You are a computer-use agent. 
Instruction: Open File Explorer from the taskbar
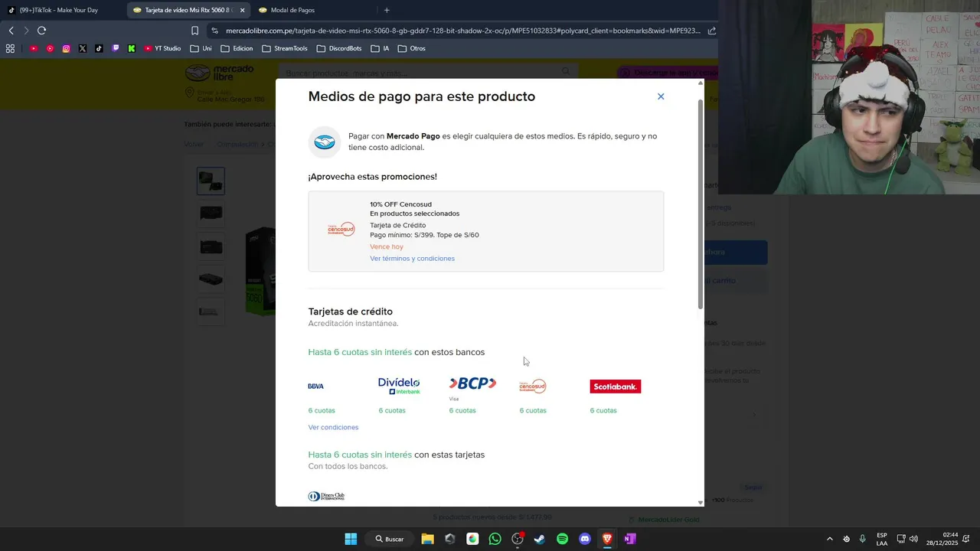pos(427,539)
